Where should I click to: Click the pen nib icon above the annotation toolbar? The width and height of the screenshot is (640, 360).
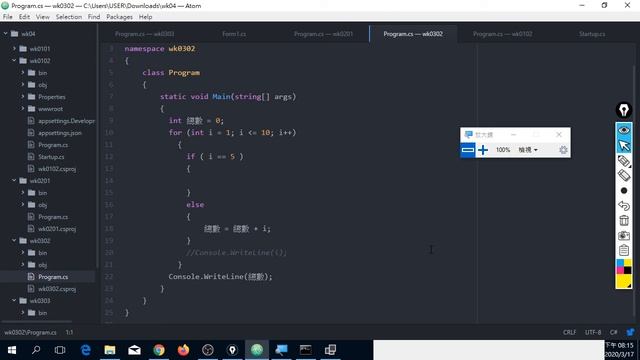624,110
